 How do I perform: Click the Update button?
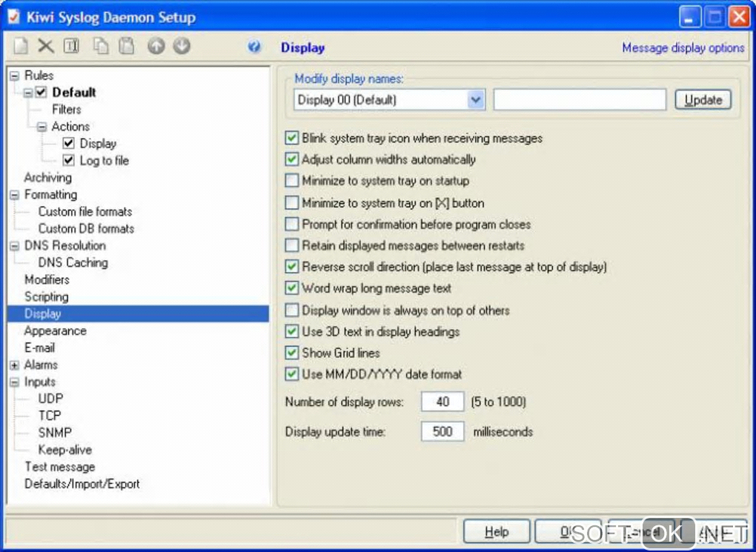coord(703,100)
